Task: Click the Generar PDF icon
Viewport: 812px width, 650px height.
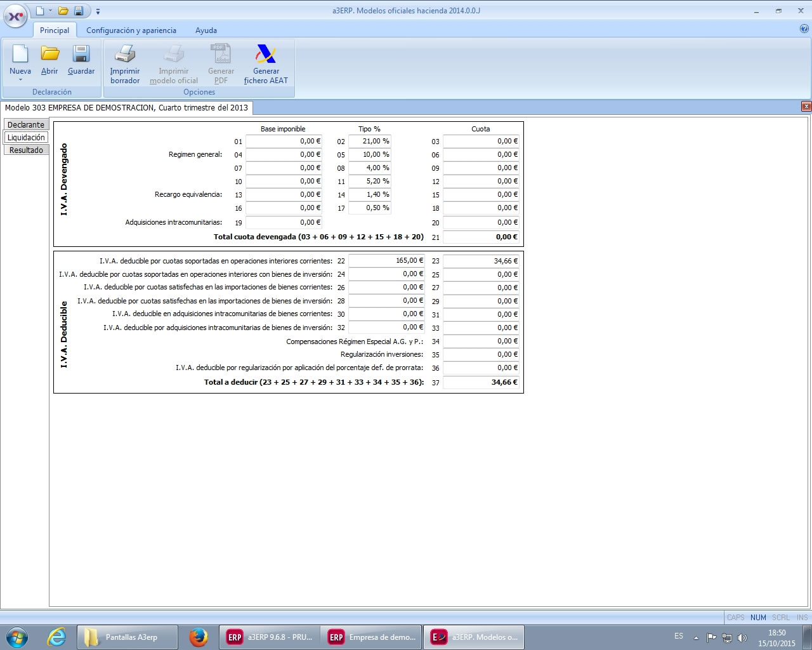Action: click(x=221, y=54)
